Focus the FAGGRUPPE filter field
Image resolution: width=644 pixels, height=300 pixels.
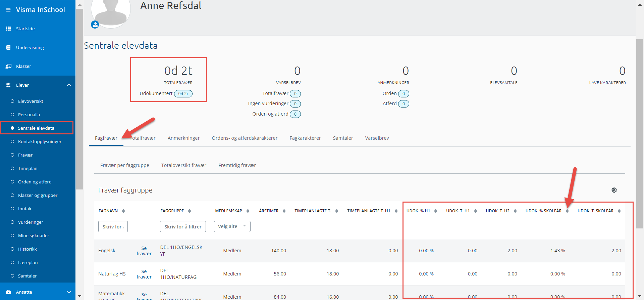(183, 226)
